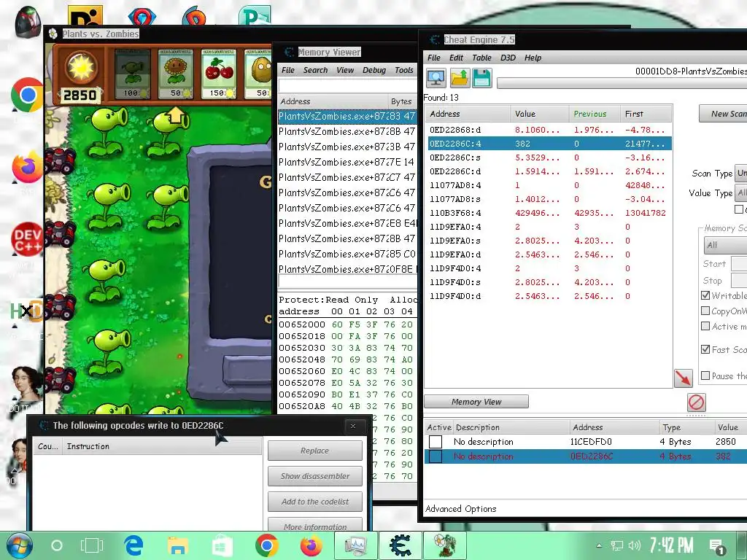
Task: Open Google Chrome desktop shortcut
Action: click(x=27, y=95)
